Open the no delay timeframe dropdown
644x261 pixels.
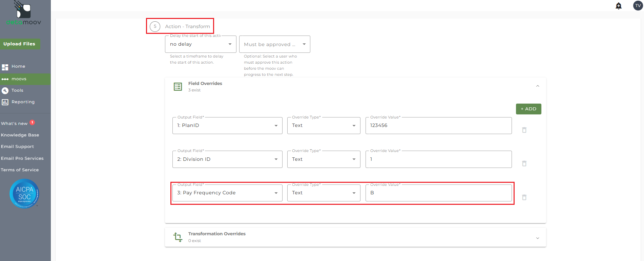coord(201,44)
